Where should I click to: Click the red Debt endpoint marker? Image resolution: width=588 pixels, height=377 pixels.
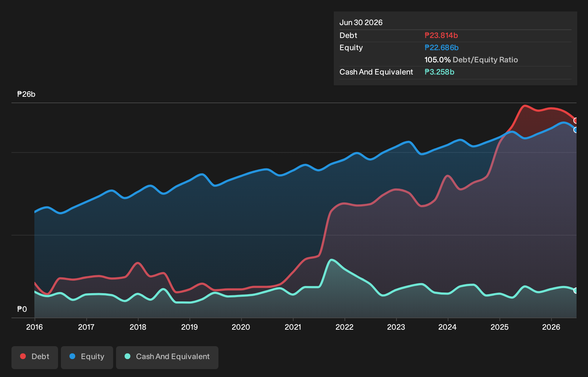576,121
